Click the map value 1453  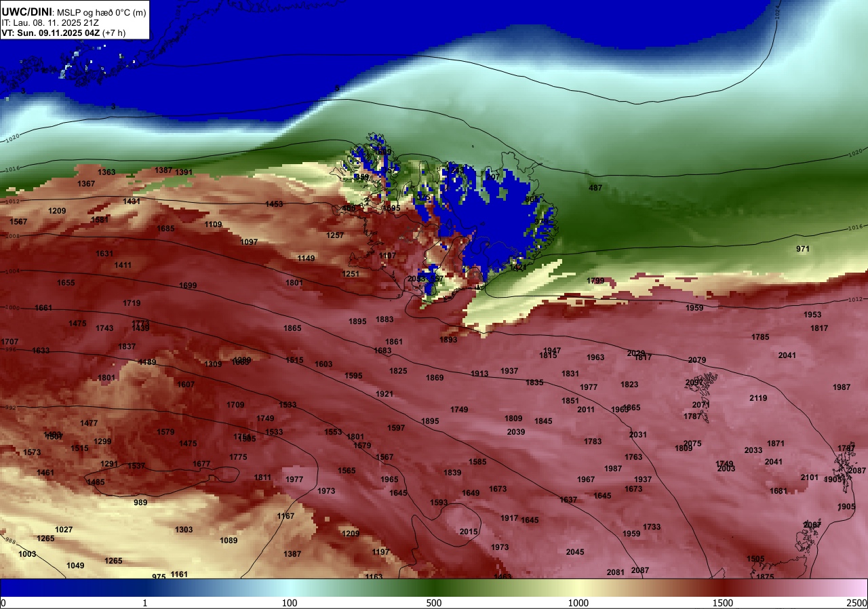click(x=274, y=204)
